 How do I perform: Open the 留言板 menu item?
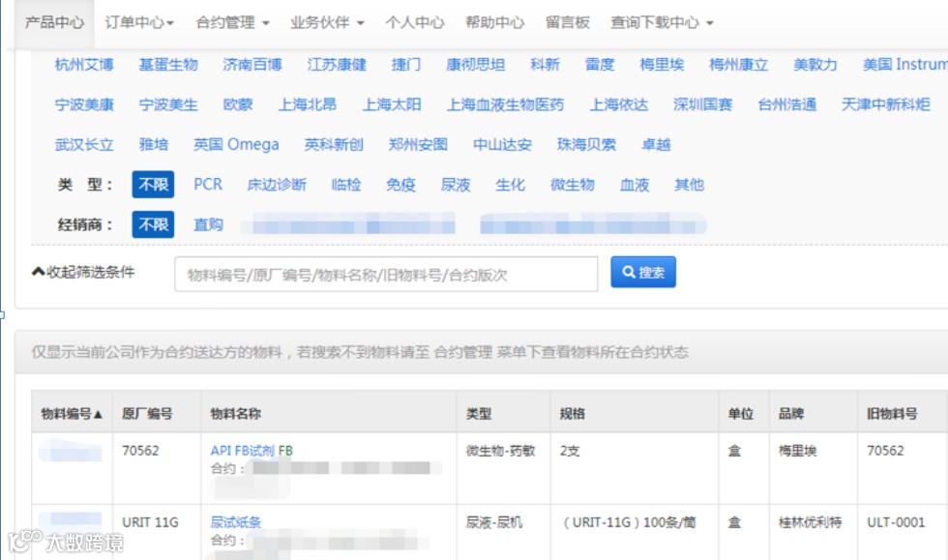point(567,22)
